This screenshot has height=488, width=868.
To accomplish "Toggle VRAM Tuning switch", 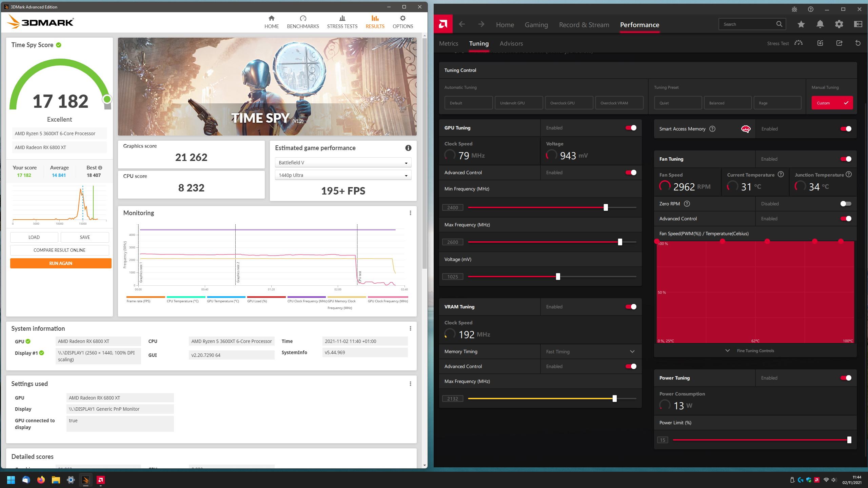I will 631,307.
